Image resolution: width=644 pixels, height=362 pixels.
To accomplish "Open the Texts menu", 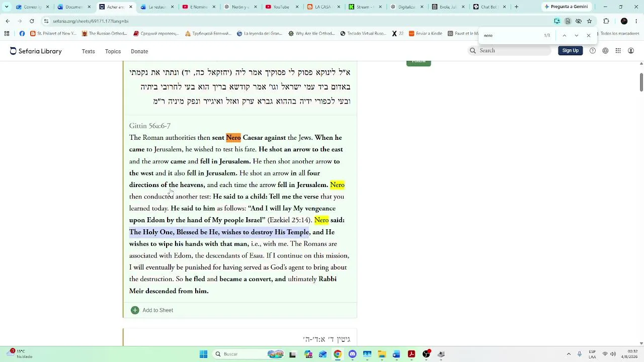I will click(88, 51).
